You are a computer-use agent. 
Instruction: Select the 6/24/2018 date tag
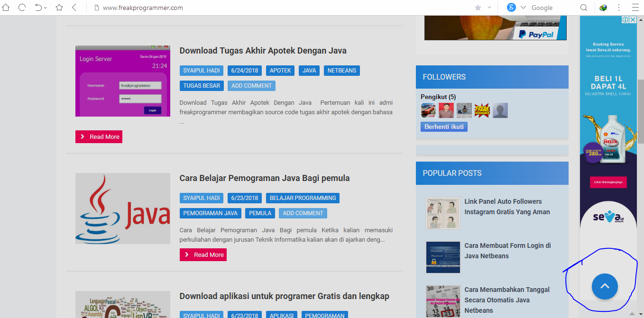tap(245, 71)
